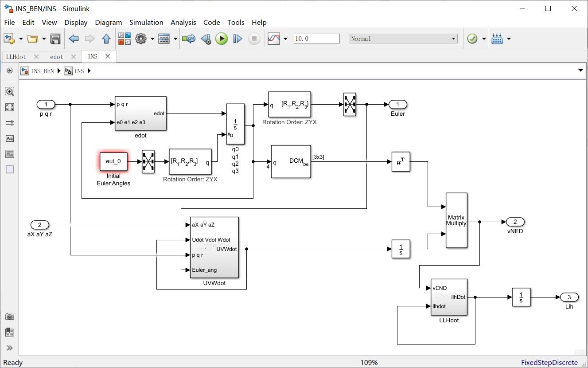
Task: Open the Simulation Data Inspector icon
Action: click(x=274, y=39)
